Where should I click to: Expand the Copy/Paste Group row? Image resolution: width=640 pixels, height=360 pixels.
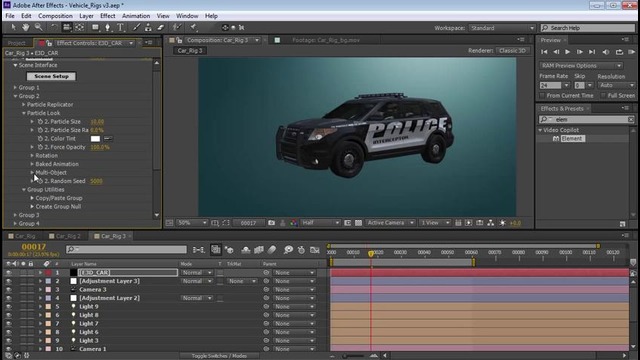click(32, 198)
